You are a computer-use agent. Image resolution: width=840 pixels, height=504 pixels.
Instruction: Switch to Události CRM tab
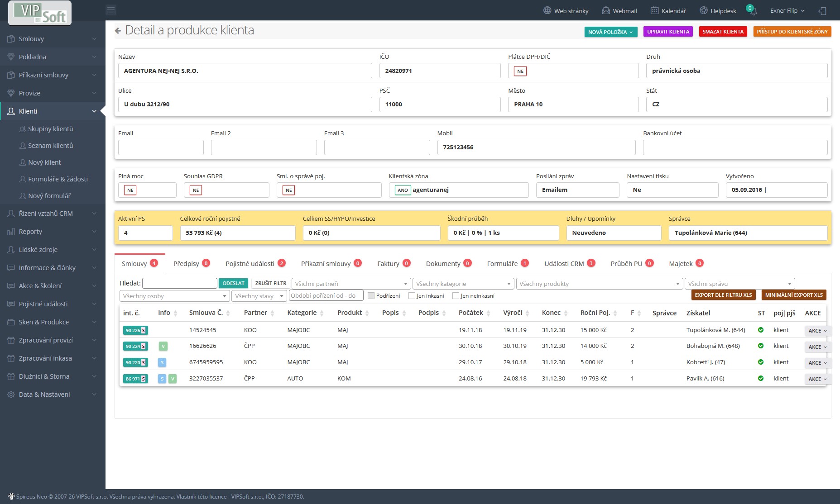[x=569, y=264]
